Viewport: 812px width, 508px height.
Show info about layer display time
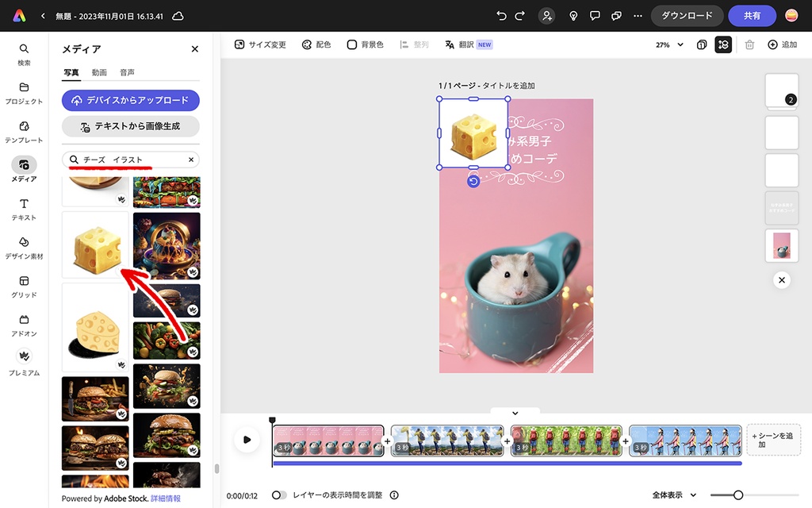tap(394, 495)
